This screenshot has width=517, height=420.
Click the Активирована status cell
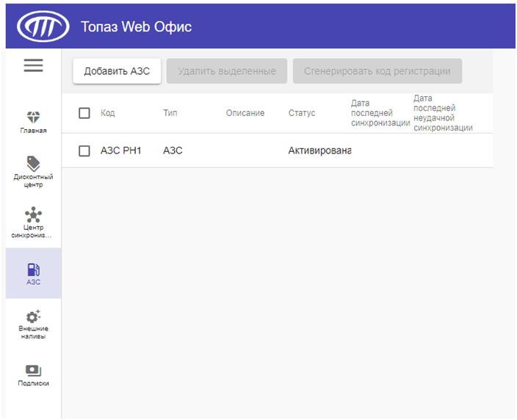[x=319, y=151]
